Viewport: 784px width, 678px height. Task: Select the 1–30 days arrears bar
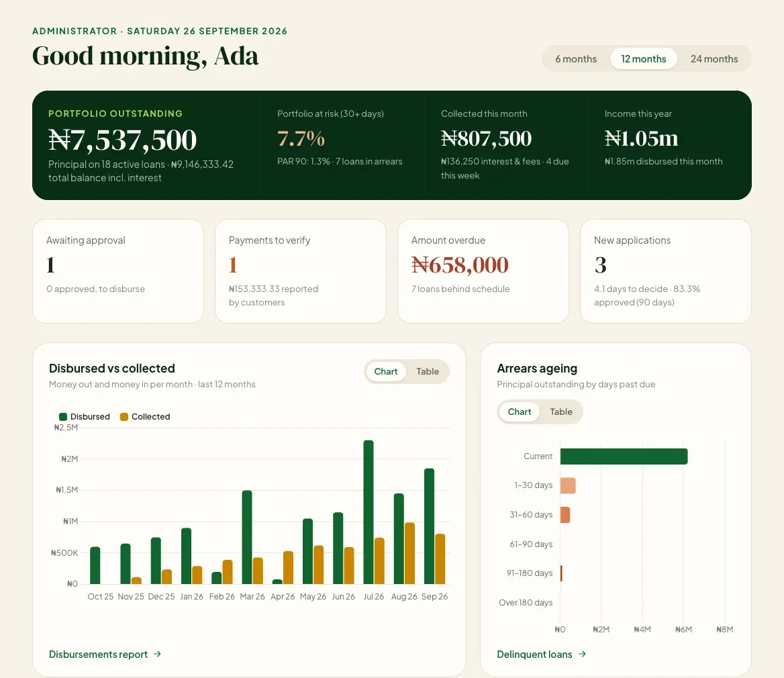pos(568,485)
